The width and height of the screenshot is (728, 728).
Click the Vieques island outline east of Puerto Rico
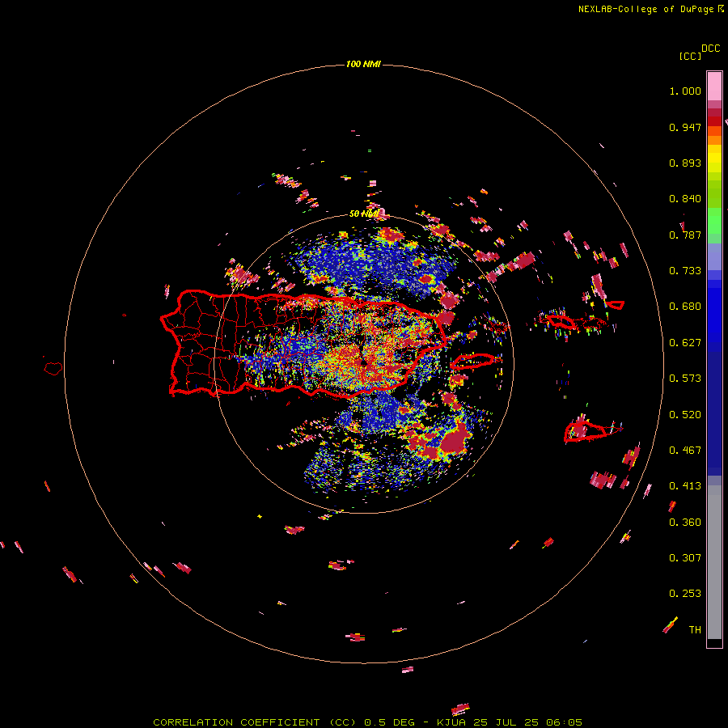(x=472, y=362)
